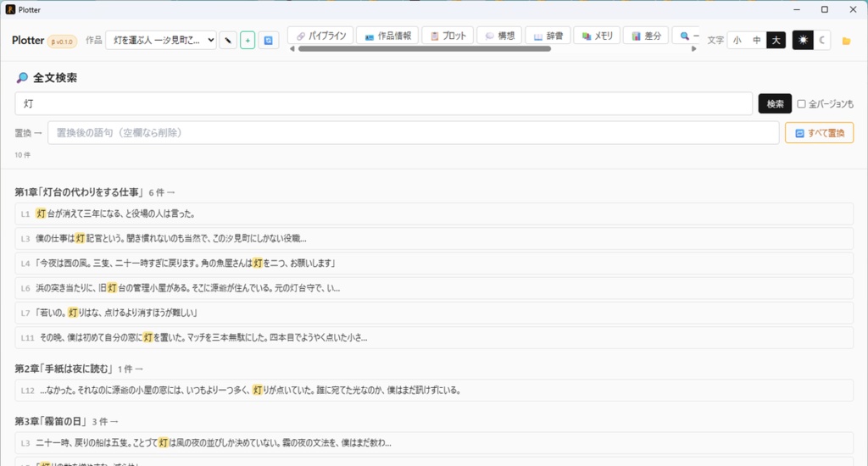Click the replacement phrase input field

coord(414,133)
